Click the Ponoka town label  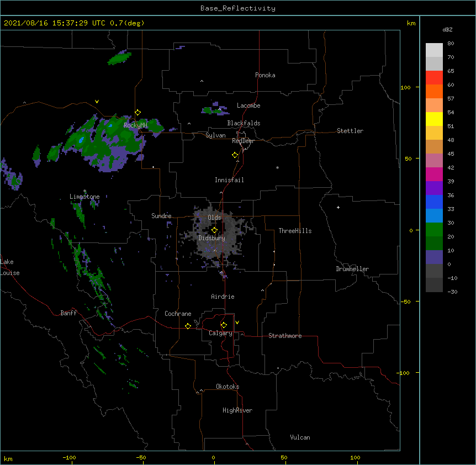(x=265, y=75)
